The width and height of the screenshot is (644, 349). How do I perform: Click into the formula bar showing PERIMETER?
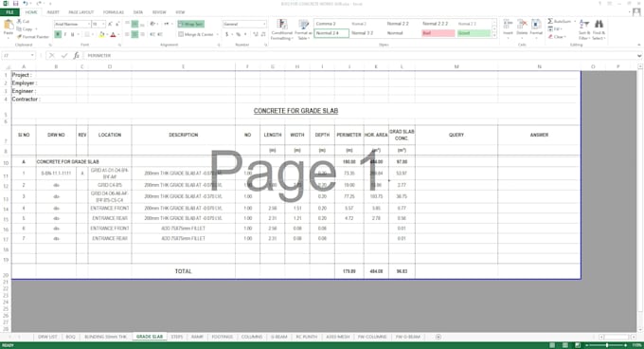click(x=359, y=56)
